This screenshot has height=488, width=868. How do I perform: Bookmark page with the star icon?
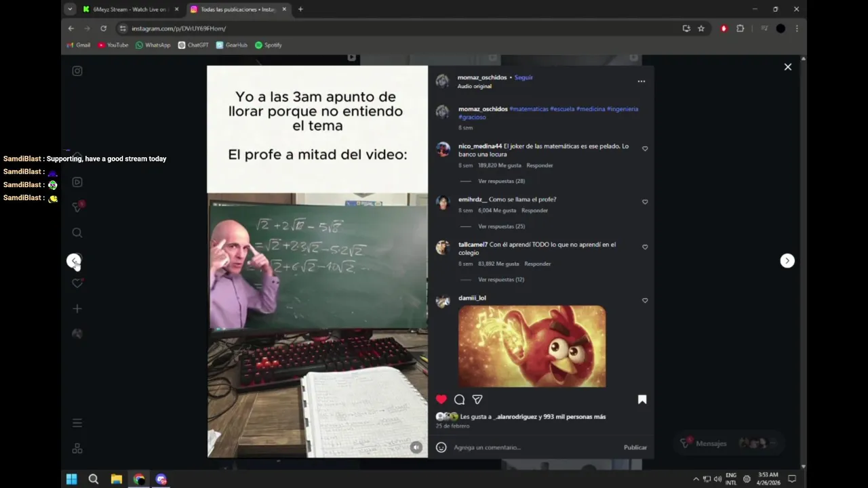701,28
